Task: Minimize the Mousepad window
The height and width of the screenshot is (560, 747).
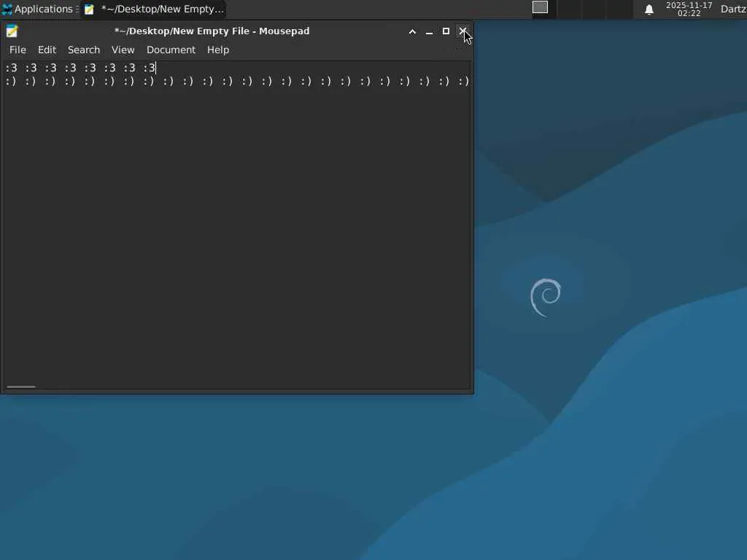Action: tap(429, 31)
